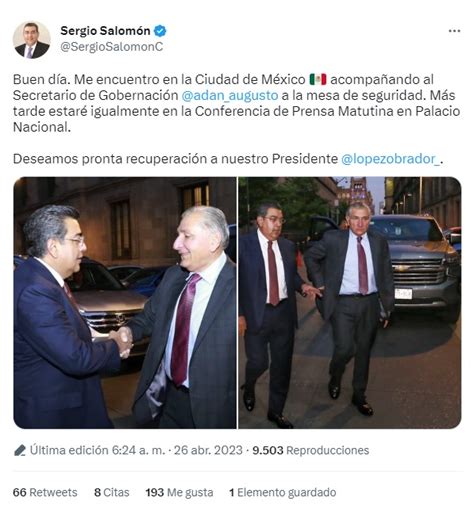Click the blue verified badge icon

160,31
